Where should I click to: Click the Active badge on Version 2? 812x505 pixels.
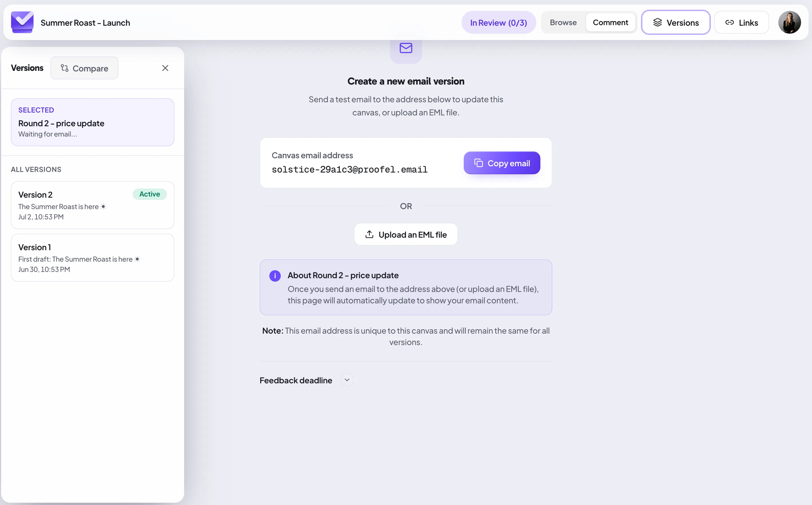(x=150, y=194)
